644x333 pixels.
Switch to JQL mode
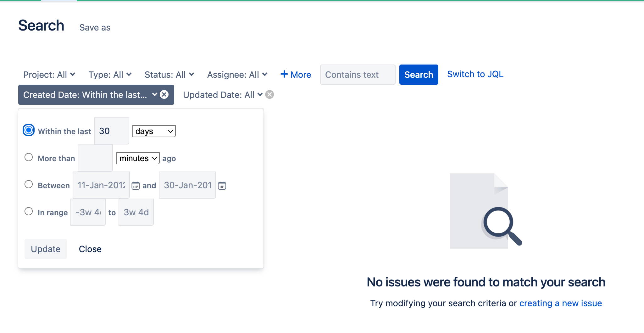click(475, 74)
